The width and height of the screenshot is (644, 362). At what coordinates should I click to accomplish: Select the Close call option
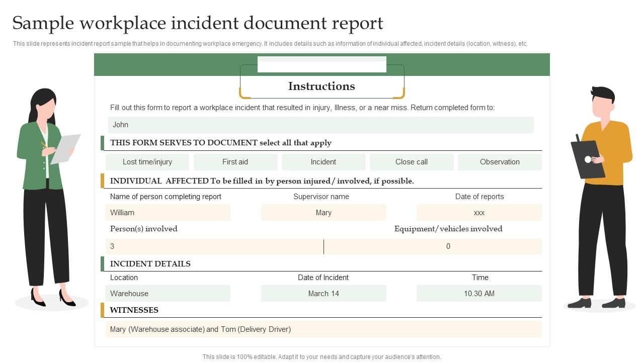pyautogui.click(x=411, y=162)
